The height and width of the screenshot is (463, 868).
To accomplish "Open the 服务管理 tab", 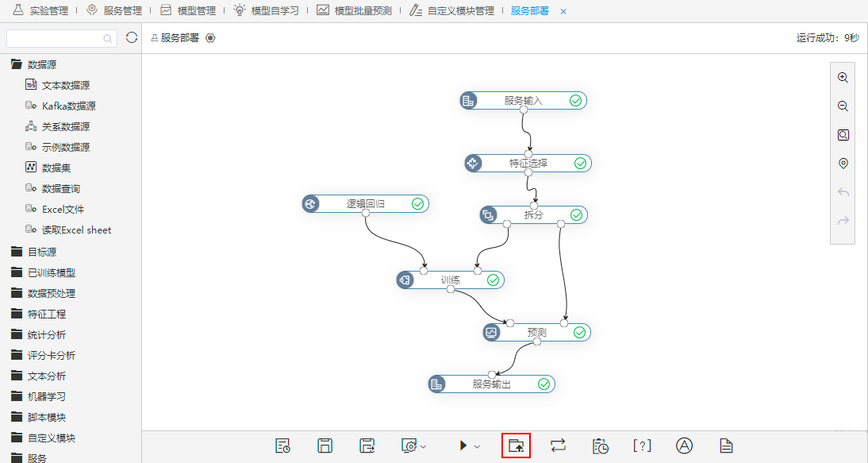I will point(114,10).
